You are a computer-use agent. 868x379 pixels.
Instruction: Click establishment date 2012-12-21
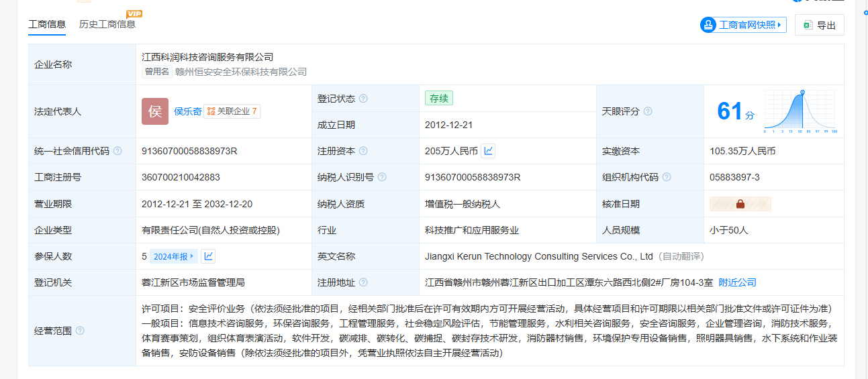(448, 125)
